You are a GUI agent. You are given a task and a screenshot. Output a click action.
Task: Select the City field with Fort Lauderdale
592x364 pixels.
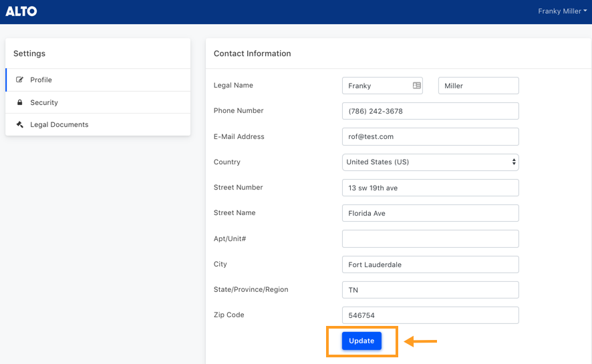(430, 264)
